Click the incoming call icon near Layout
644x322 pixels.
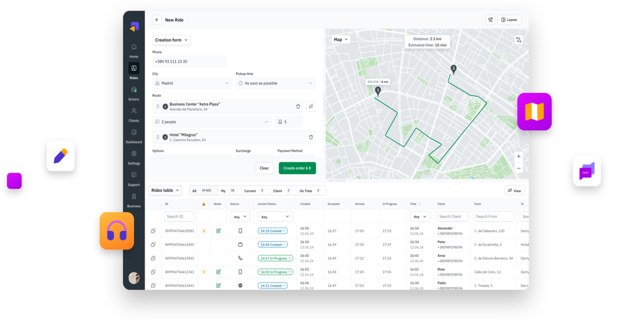tap(491, 19)
